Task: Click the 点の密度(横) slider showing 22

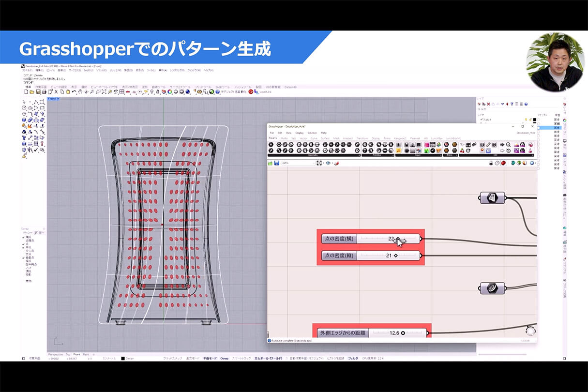Action: (x=371, y=239)
